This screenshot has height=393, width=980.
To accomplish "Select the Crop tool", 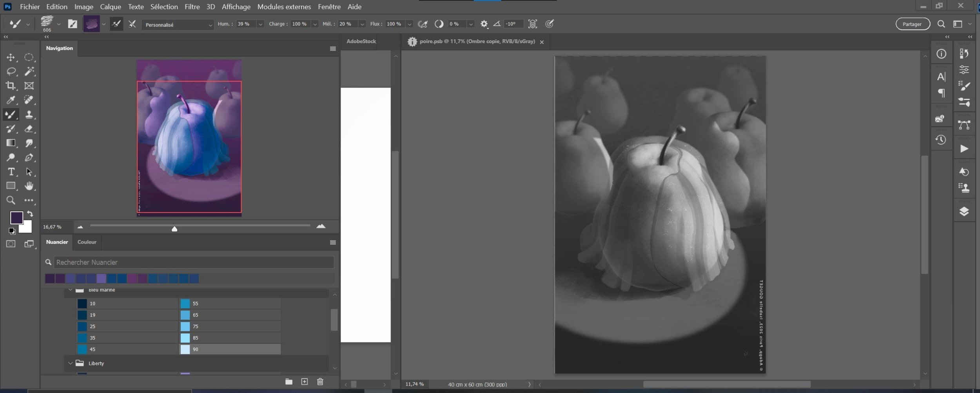I will 11,86.
